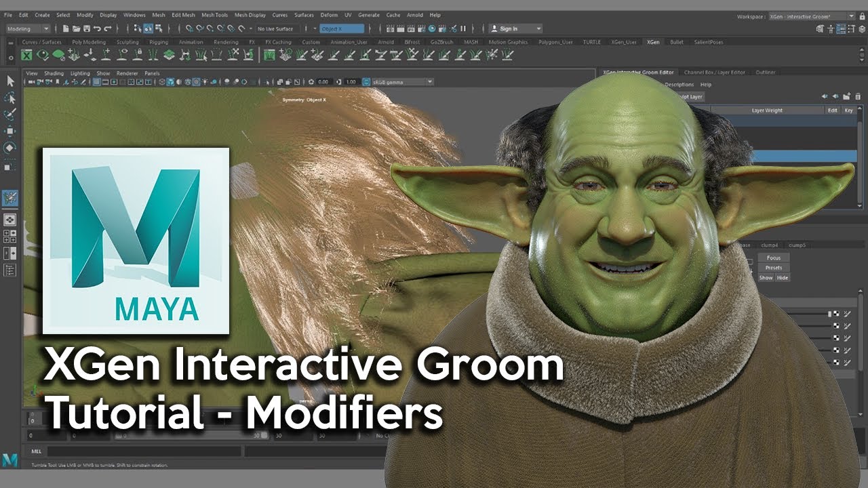Viewport: 868px width, 488px height.
Task: Toggle the first mask checker icon in modifier list
Action: tap(836, 314)
